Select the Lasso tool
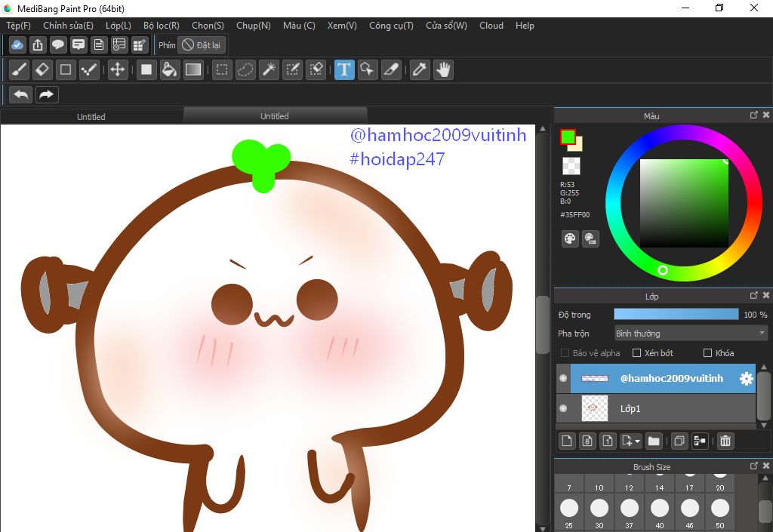 pyautogui.click(x=245, y=69)
